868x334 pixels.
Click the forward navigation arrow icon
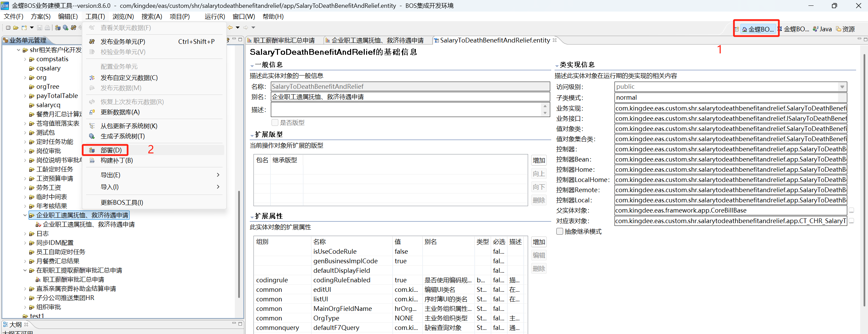click(246, 28)
